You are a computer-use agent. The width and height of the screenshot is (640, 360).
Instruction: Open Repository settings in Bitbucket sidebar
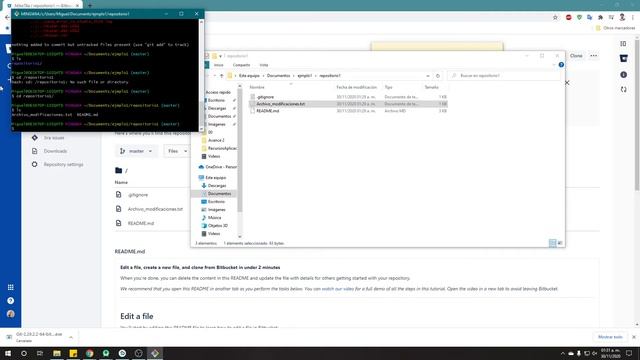[63, 164]
